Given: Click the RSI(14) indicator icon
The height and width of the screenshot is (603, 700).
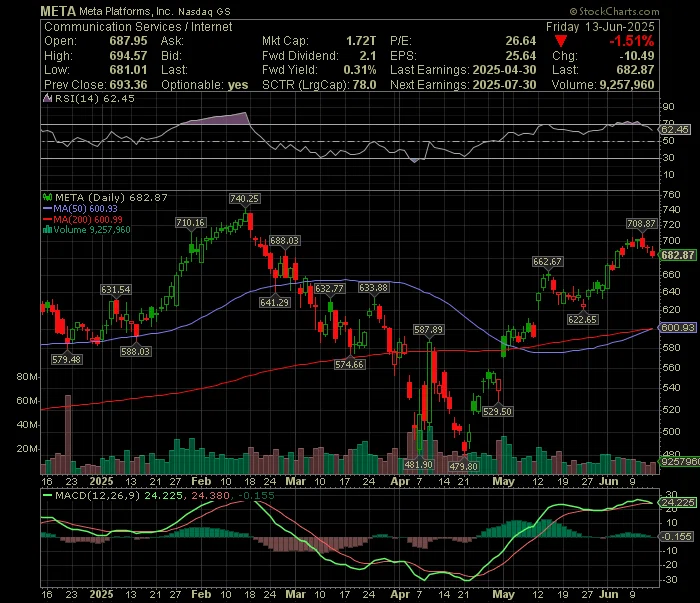Looking at the screenshot, I should pyautogui.click(x=47, y=98).
